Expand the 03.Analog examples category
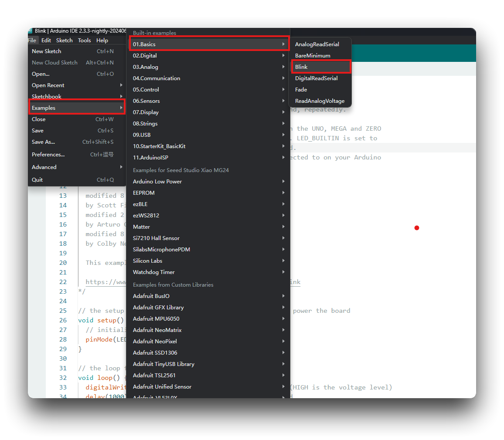504x440 pixels. (208, 67)
